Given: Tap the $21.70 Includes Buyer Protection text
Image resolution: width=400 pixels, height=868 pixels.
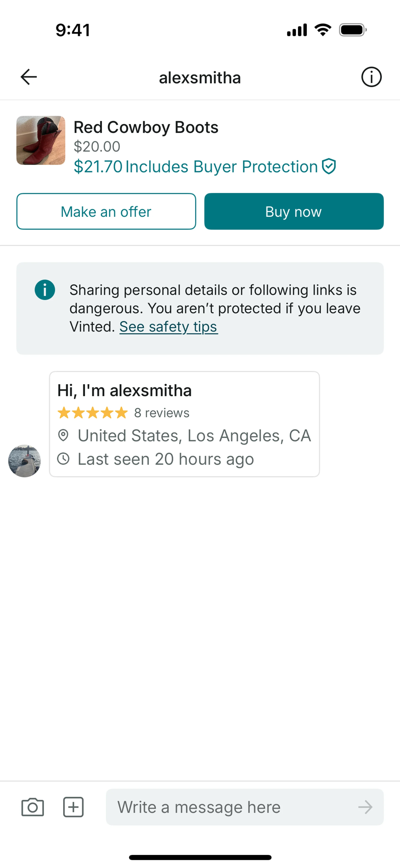Looking at the screenshot, I should (195, 167).
